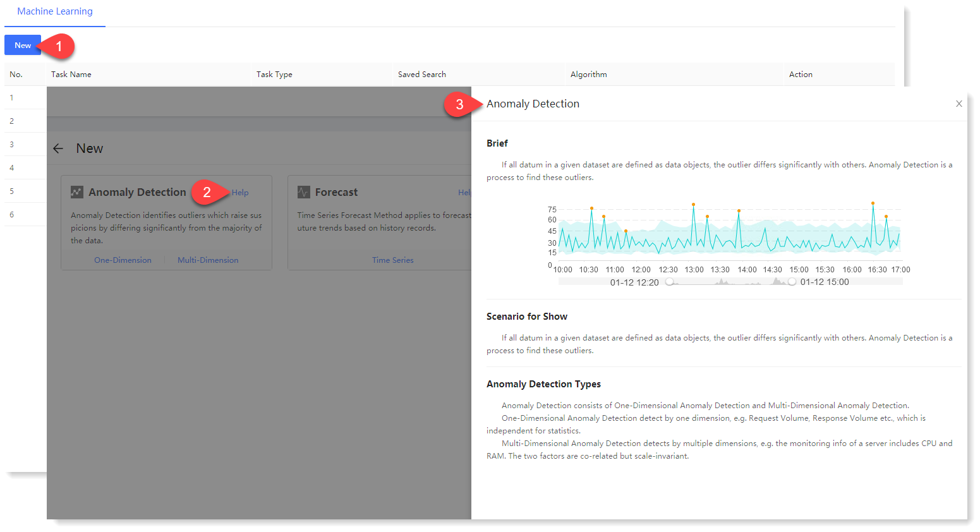
Task: Click right handle of chart time slider
Action: click(x=792, y=282)
